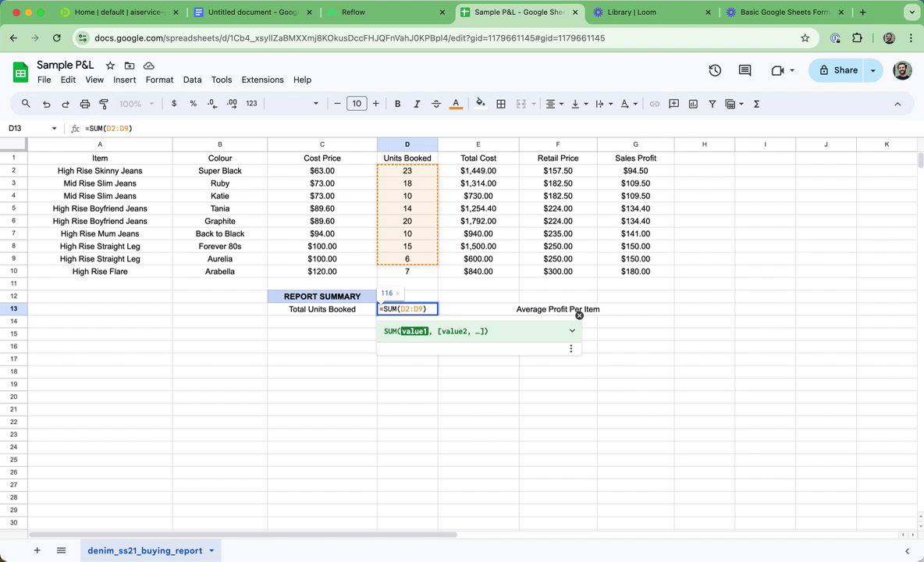Open the Functions (sigma) menu

pos(756,103)
